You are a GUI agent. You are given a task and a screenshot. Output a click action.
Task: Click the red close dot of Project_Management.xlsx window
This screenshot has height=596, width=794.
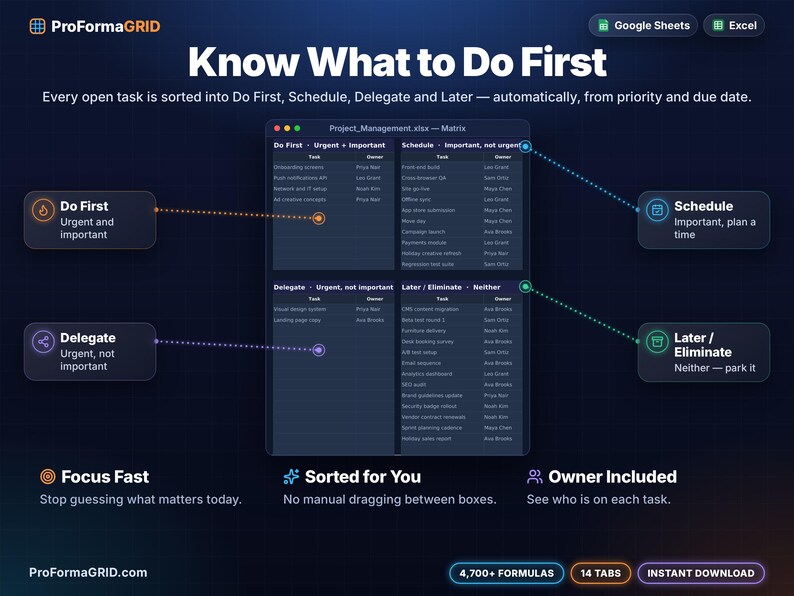coord(277,128)
